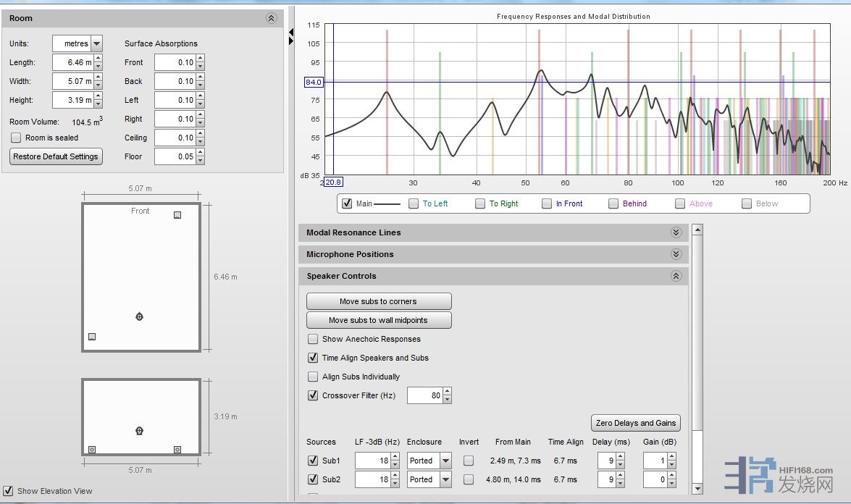Image resolution: width=851 pixels, height=504 pixels.
Task: Disable Time Align Speakers and Subs
Action: click(x=313, y=358)
